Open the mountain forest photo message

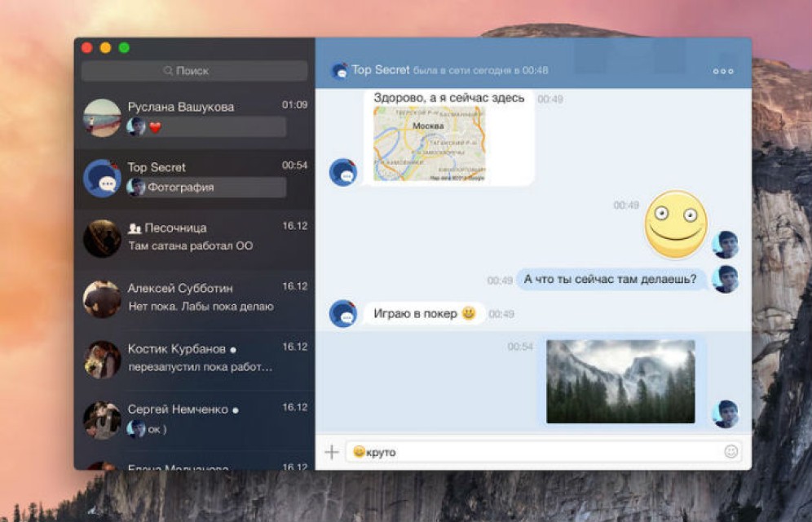pyautogui.click(x=620, y=381)
